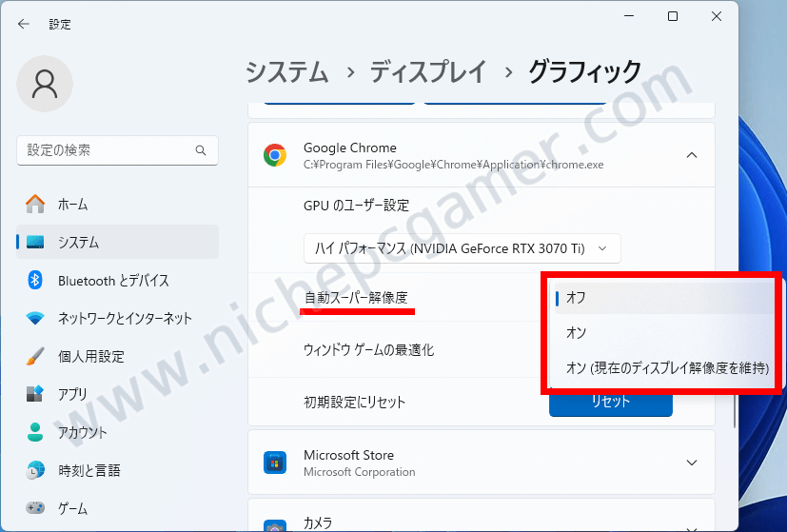Choose オン (現在のディスプレイ解像度を維持)
This screenshot has width=787, height=532.
pyautogui.click(x=663, y=368)
